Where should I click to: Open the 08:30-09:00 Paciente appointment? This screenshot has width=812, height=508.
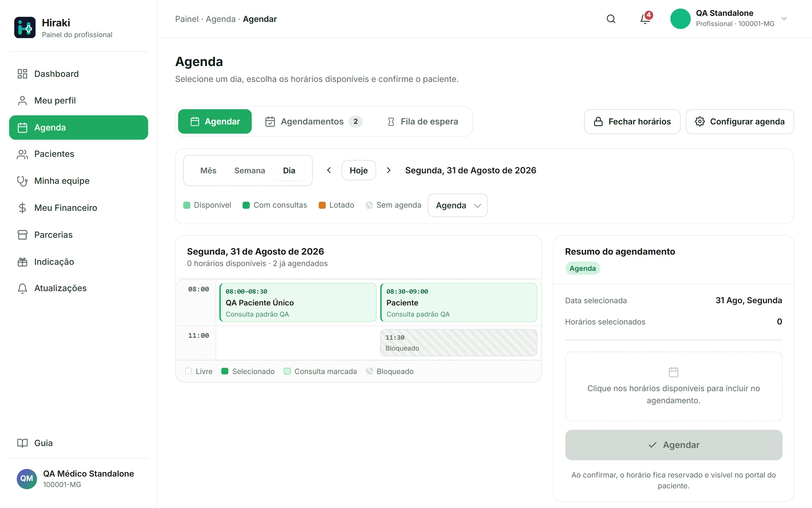point(458,302)
